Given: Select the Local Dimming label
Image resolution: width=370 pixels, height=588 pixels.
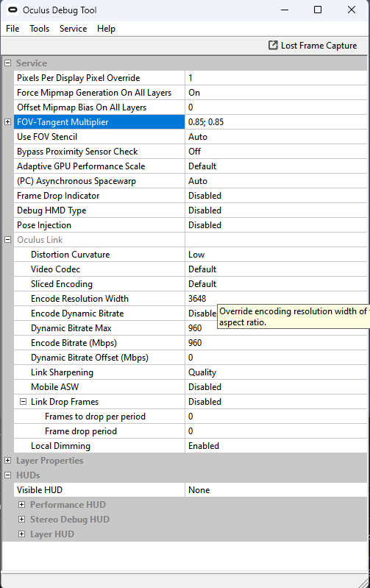Looking at the screenshot, I should tap(60, 446).
